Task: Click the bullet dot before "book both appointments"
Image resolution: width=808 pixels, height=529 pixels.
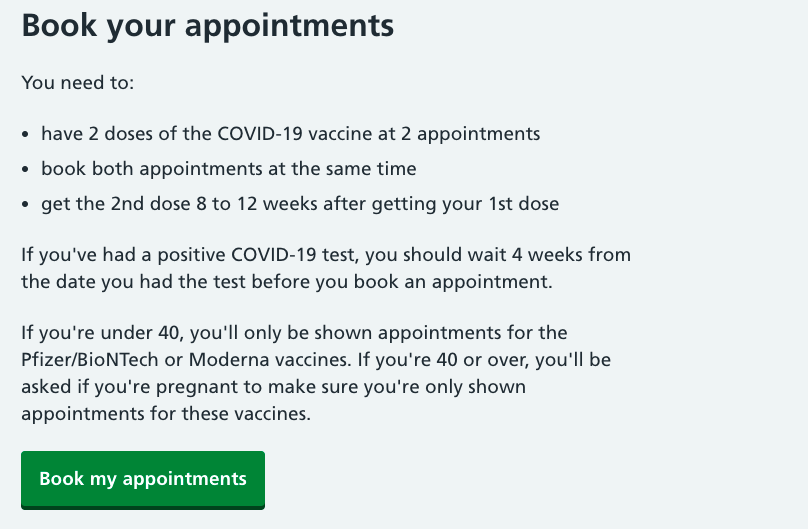Action: 26,169
